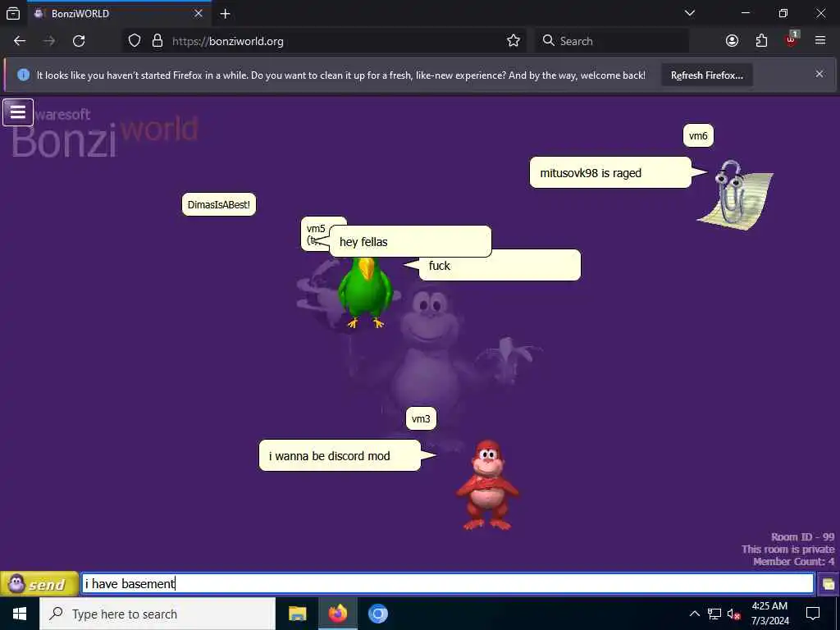
Task: Click the blue info icon in notification bar
Action: tap(23, 75)
